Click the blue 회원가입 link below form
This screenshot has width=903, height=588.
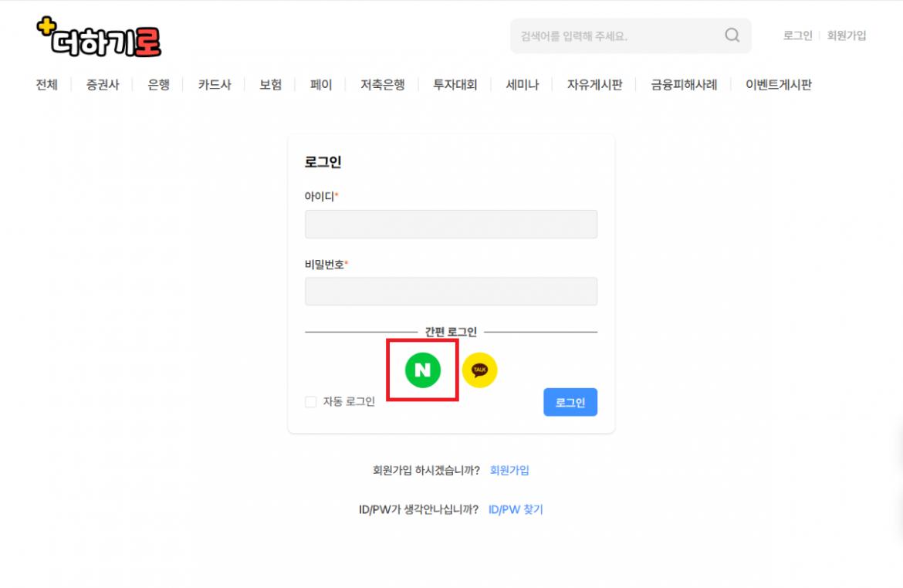[x=509, y=470]
